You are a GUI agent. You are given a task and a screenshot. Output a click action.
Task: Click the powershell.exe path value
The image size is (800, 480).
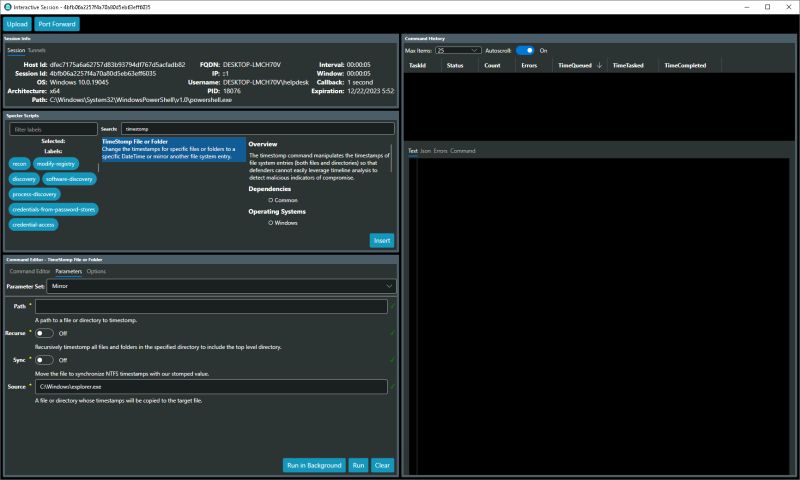click(141, 100)
